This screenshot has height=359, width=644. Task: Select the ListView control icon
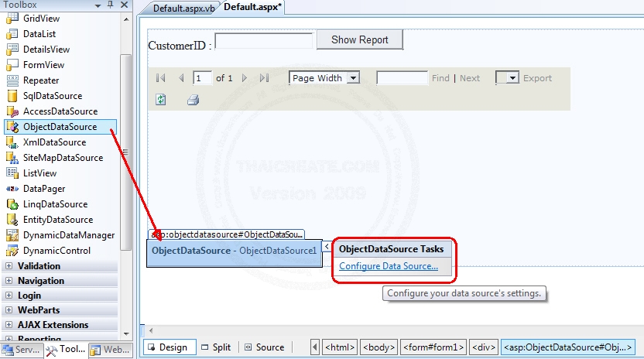(x=12, y=173)
